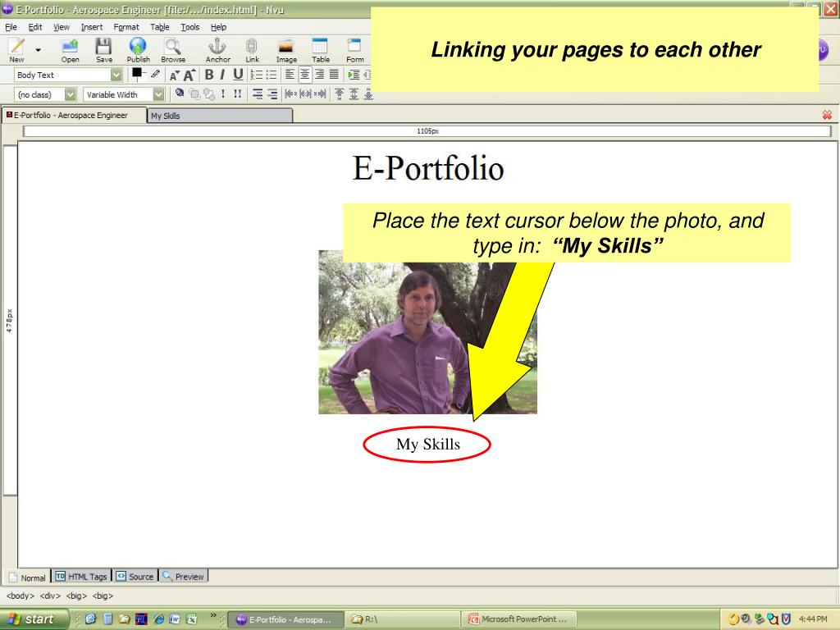Image resolution: width=840 pixels, height=630 pixels.
Task: Switch to Microsoft PowerPoint taskbar button
Action: [x=518, y=619]
